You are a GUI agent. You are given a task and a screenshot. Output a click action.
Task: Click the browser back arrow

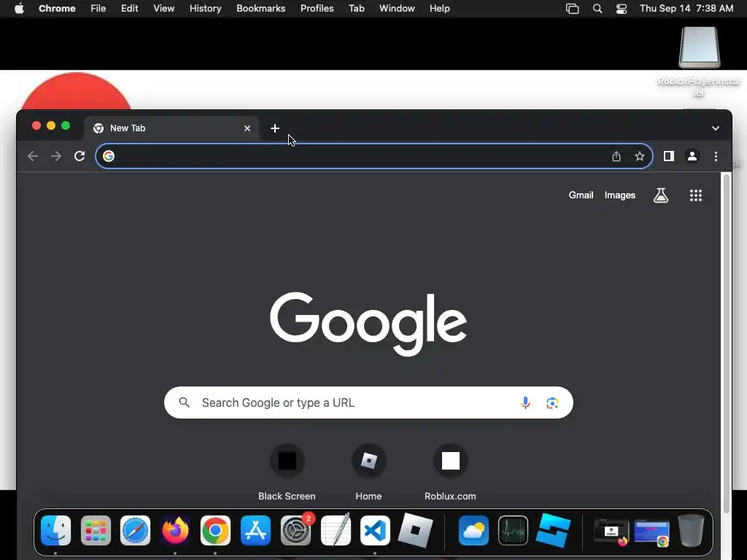(33, 156)
